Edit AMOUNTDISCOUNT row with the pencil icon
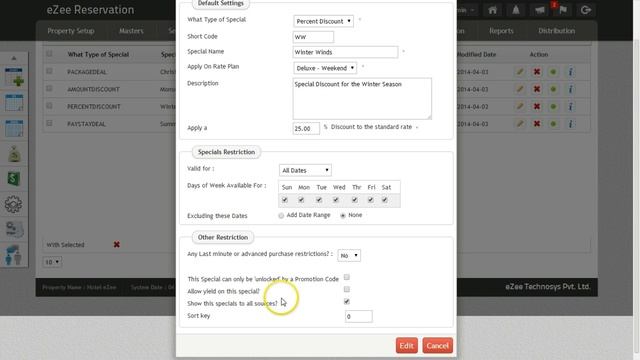 pos(520,89)
